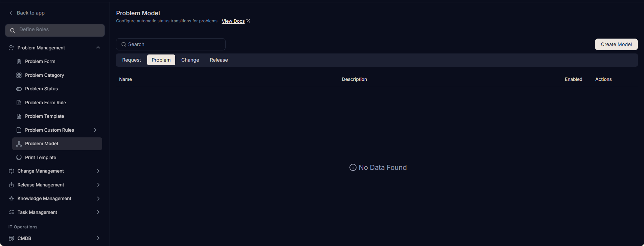Image resolution: width=644 pixels, height=246 pixels.
Task: Click the CMDB database icon
Action: click(11, 238)
